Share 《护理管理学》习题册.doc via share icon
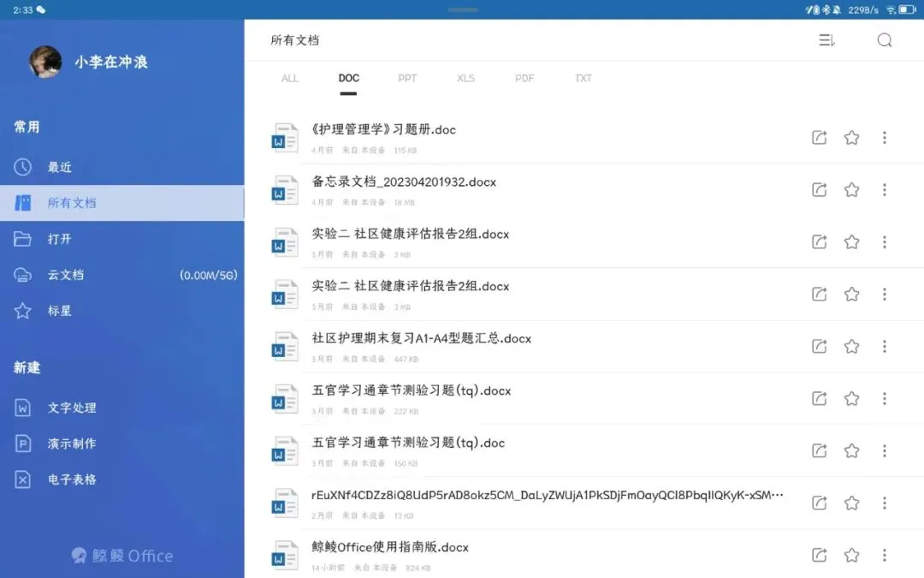 tap(819, 137)
